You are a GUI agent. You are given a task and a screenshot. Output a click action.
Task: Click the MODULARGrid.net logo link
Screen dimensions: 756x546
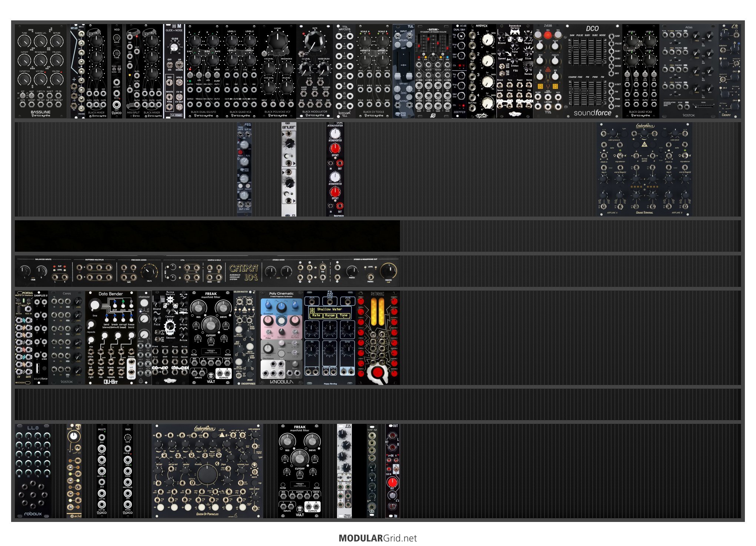point(378,538)
